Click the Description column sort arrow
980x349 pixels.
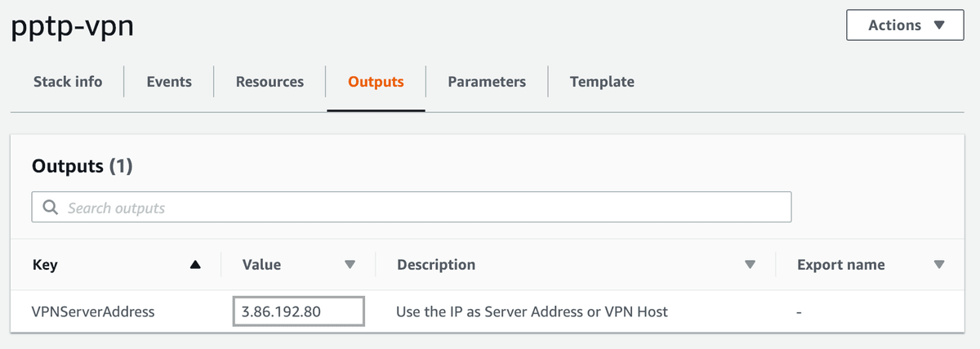[750, 265]
